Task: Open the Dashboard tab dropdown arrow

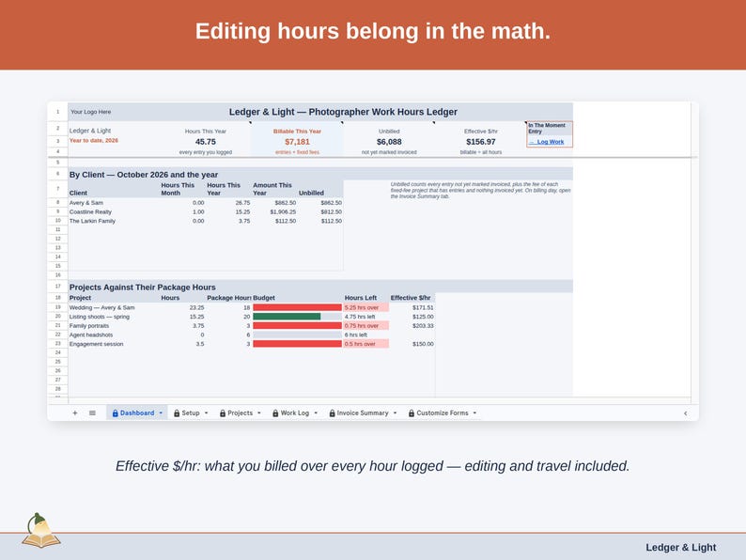Action: coord(161,413)
